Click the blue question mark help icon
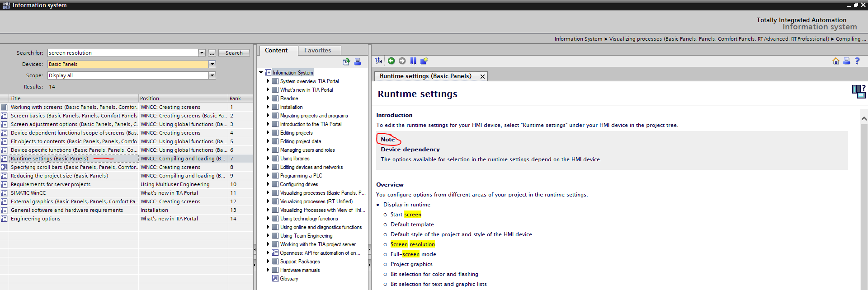The image size is (868, 290). (857, 61)
